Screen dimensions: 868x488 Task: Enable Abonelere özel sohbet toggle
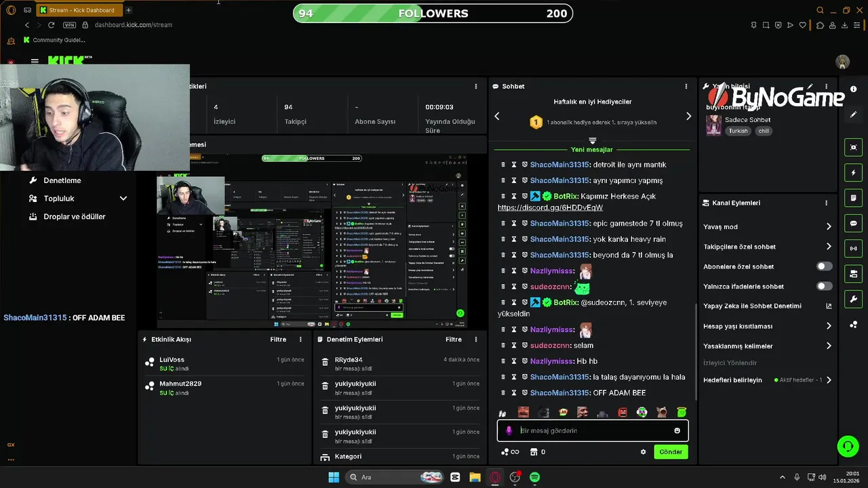click(824, 266)
